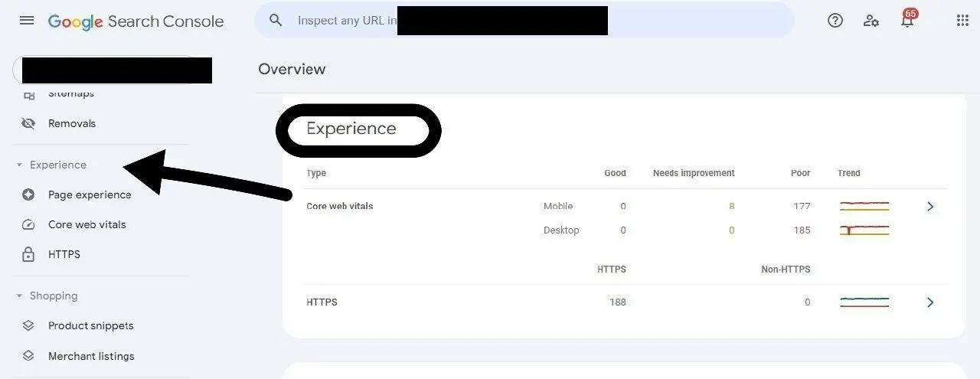Click the HTTPS trend sparkline

coord(864,302)
